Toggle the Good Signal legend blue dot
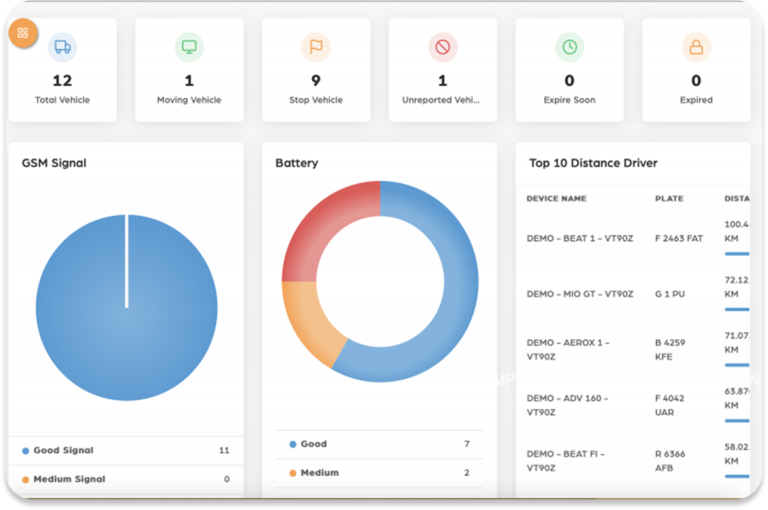The image size is (768, 510). [x=25, y=451]
